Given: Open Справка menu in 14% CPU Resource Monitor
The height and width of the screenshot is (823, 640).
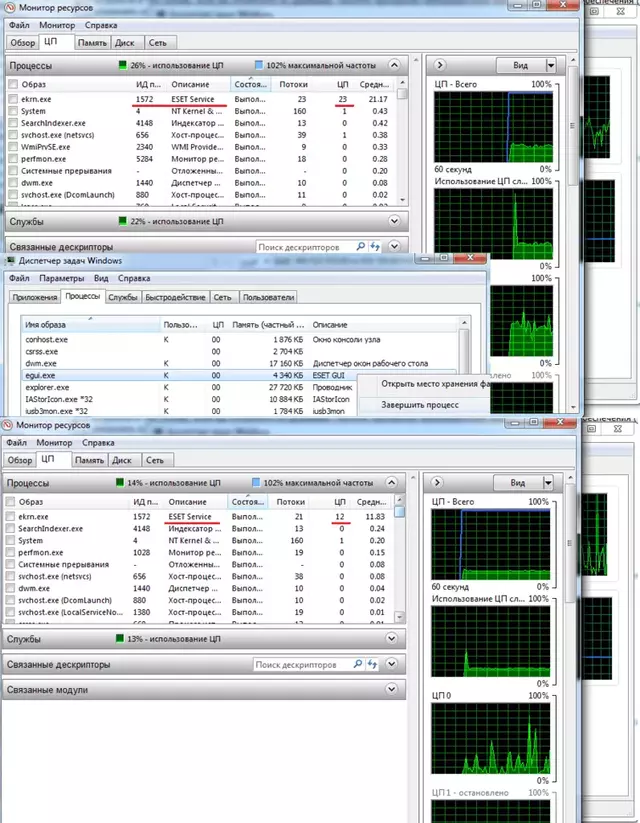Looking at the screenshot, I should pyautogui.click(x=98, y=442).
